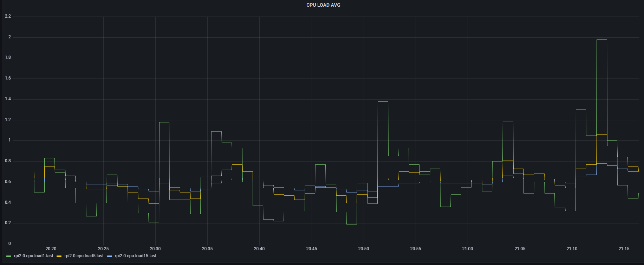Click the green color swatch for load1 series

pos(9,256)
